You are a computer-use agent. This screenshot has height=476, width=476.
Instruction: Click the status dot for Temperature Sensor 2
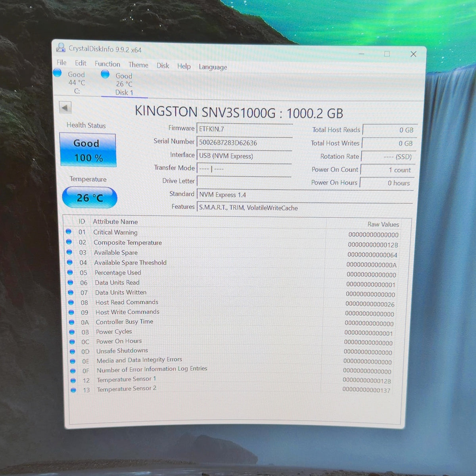[73, 390]
